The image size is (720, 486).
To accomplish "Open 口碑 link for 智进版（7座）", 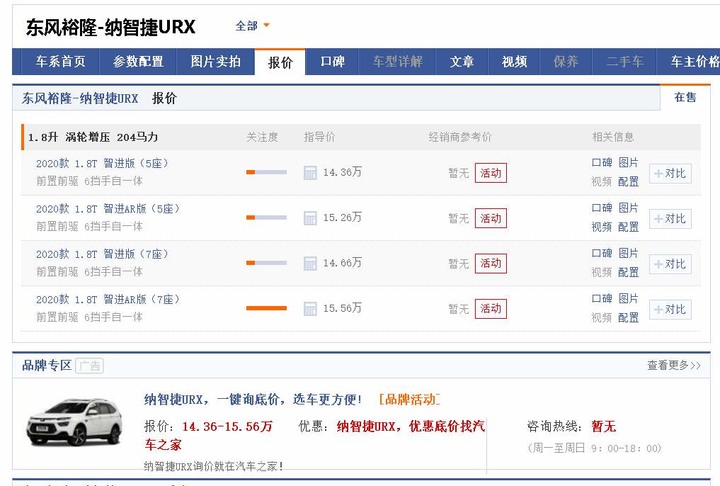I will coord(602,253).
